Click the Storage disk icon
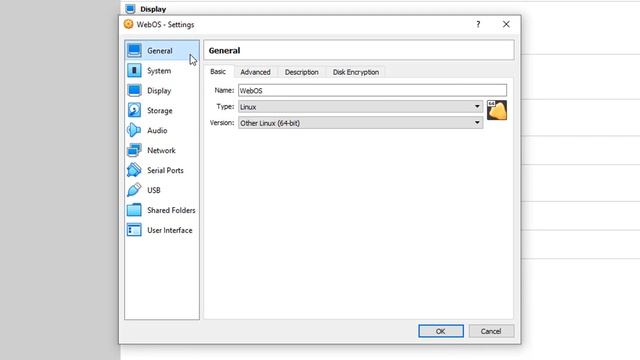 pos(134,110)
